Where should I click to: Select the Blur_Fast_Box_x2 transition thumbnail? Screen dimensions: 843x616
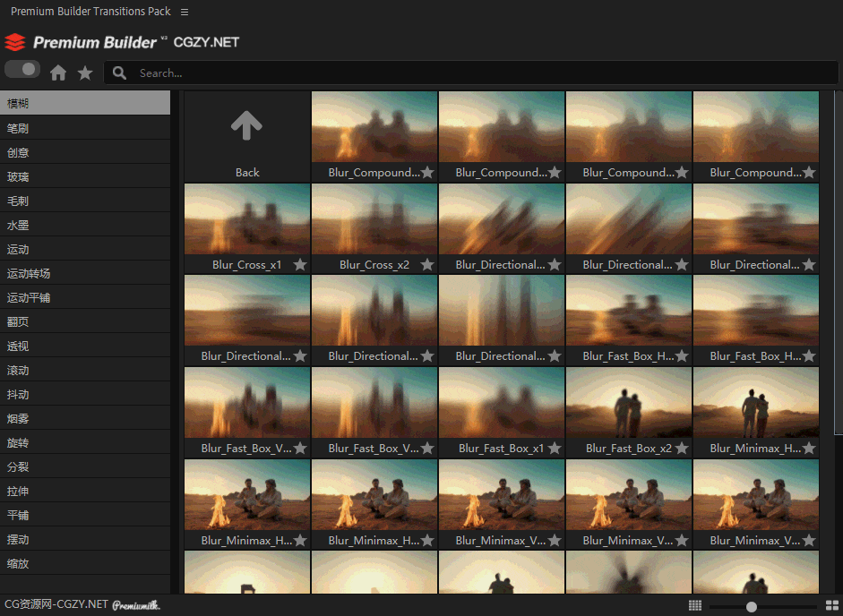point(629,403)
